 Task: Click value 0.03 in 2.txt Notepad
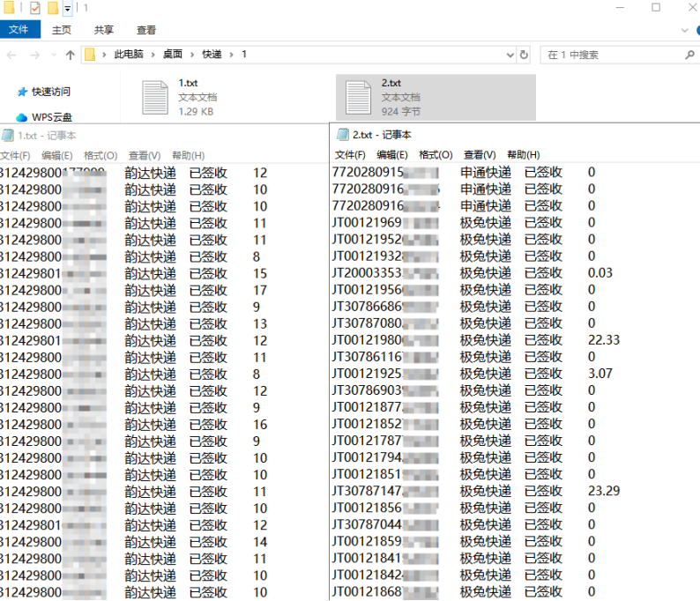(600, 272)
